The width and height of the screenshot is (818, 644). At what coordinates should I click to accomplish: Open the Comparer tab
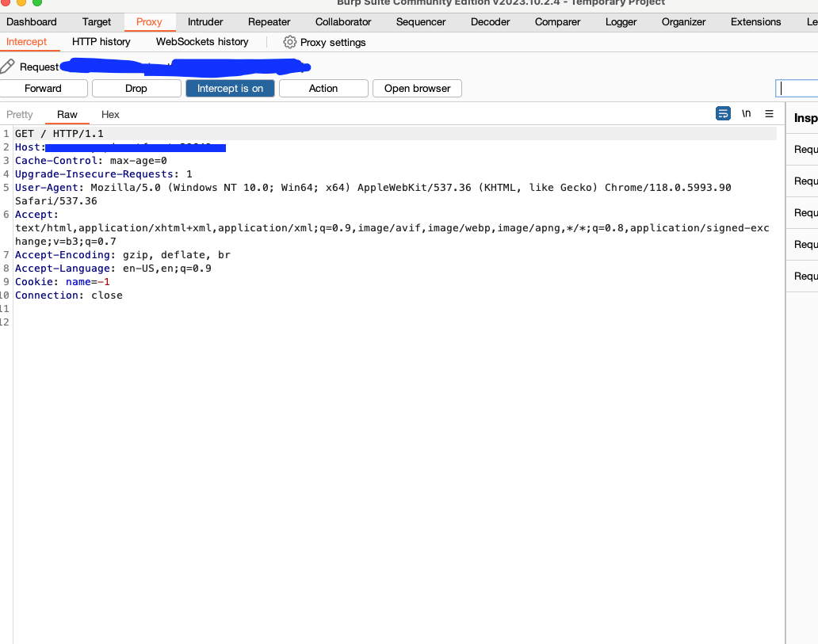(x=558, y=22)
